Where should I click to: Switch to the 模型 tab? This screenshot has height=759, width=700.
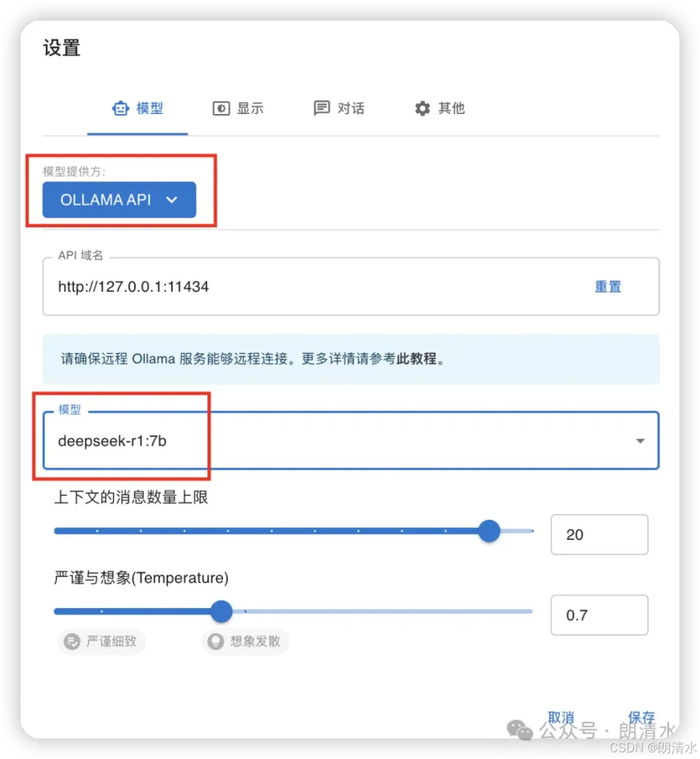pyautogui.click(x=138, y=108)
